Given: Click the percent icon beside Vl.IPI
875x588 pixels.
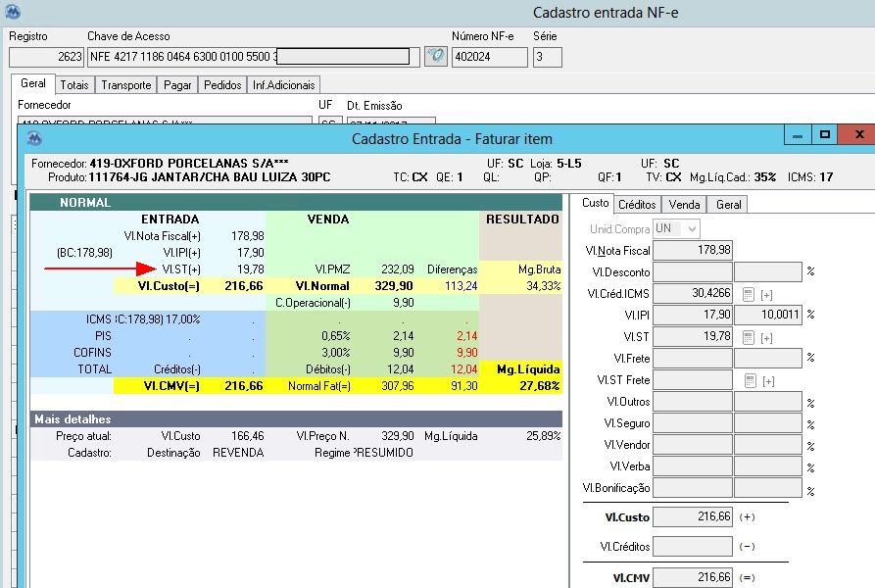Looking at the screenshot, I should [x=811, y=315].
